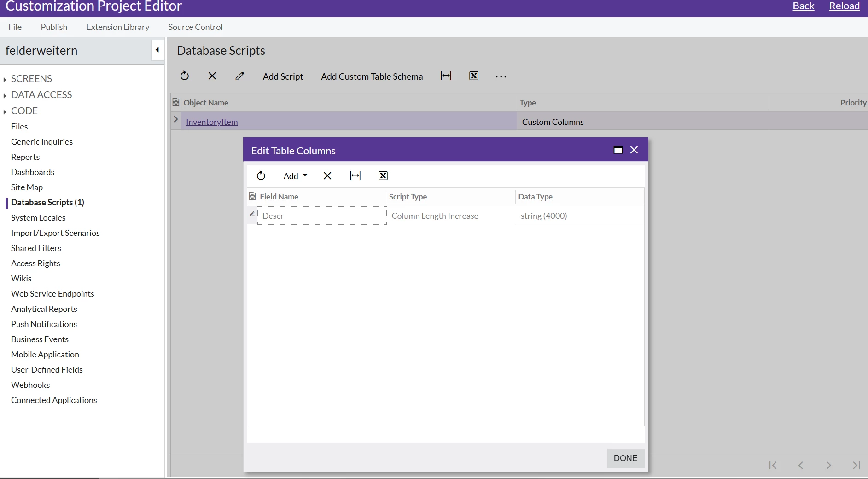Click the Descr field name cell

tap(322, 216)
